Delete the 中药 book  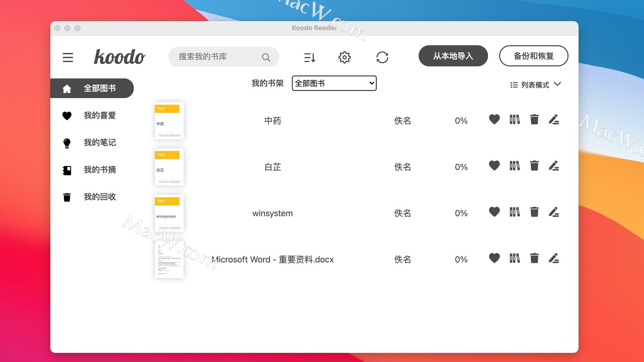(534, 119)
